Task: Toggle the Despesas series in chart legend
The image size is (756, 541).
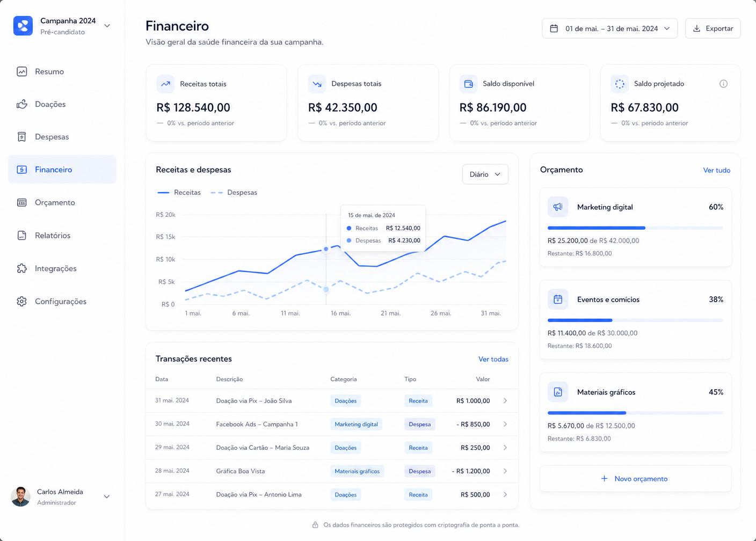Action: 234,192
